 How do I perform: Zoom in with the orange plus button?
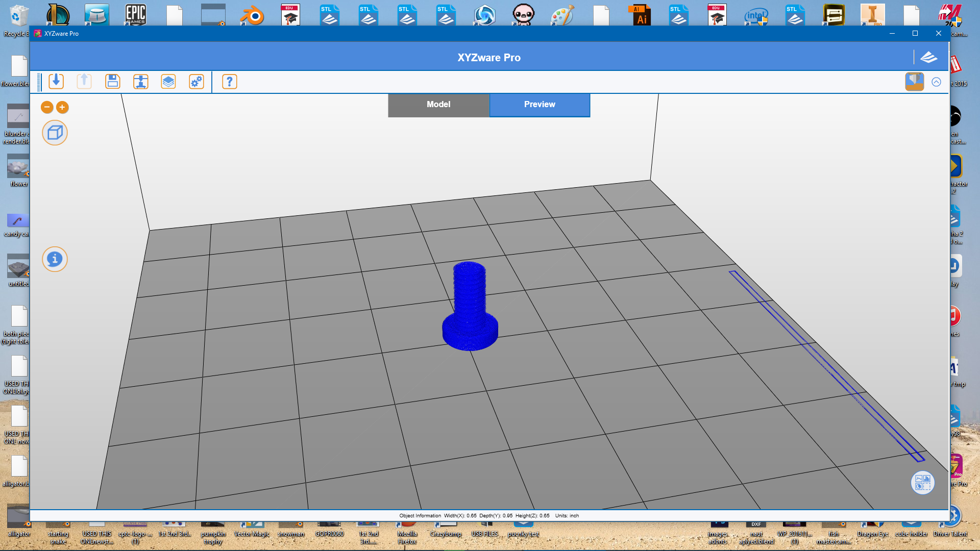point(62,107)
